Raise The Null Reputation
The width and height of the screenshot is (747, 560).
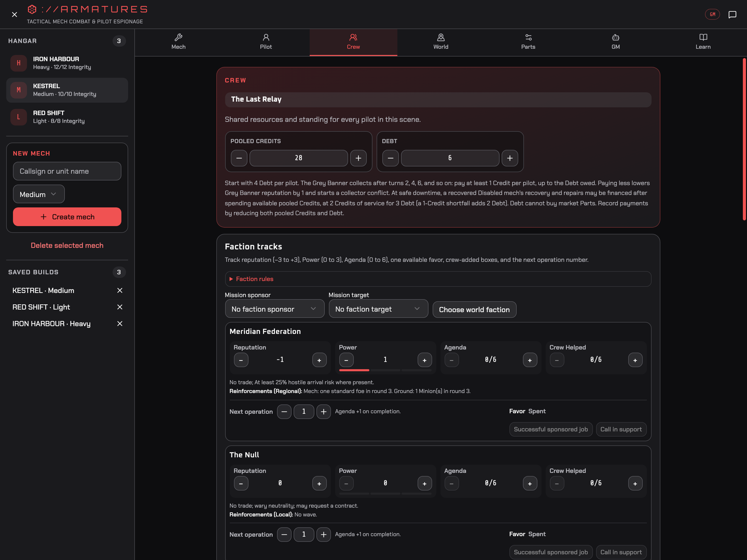coord(319,483)
